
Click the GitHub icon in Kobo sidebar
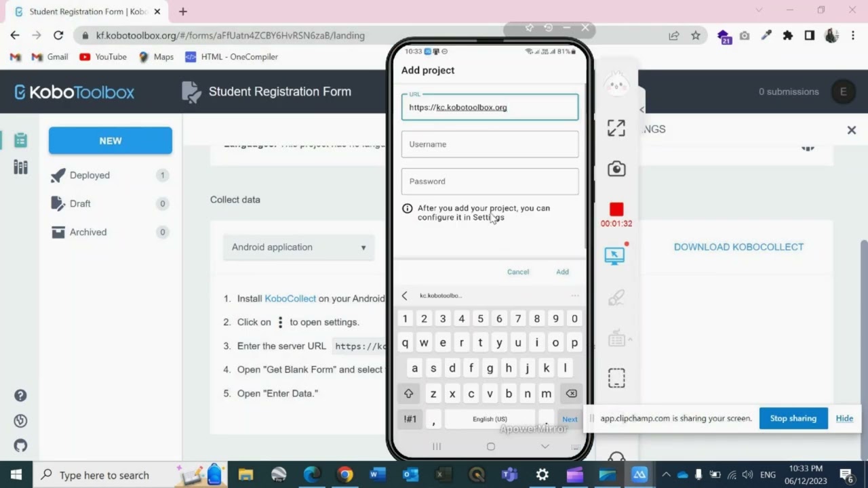(20, 445)
